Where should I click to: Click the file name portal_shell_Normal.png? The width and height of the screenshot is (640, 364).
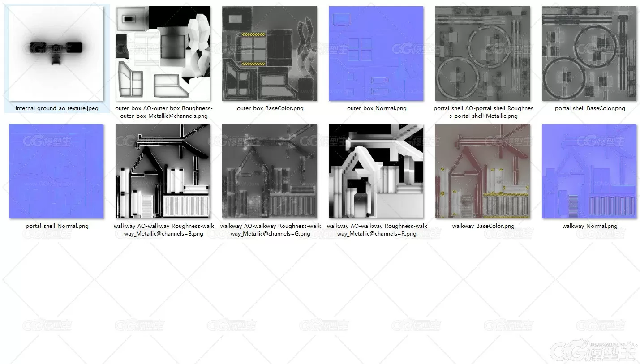pyautogui.click(x=57, y=226)
